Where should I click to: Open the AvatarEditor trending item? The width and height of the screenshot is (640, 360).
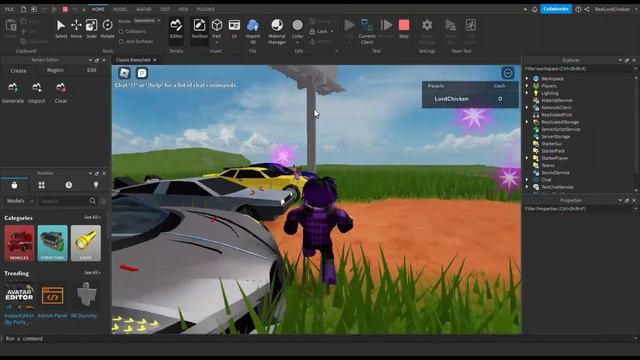19,303
